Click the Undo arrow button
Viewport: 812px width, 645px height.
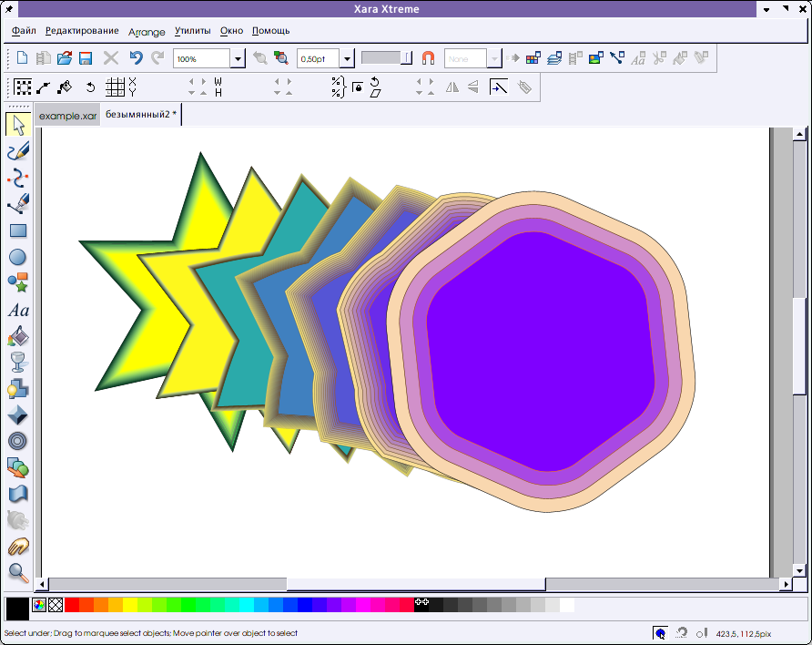(136, 58)
